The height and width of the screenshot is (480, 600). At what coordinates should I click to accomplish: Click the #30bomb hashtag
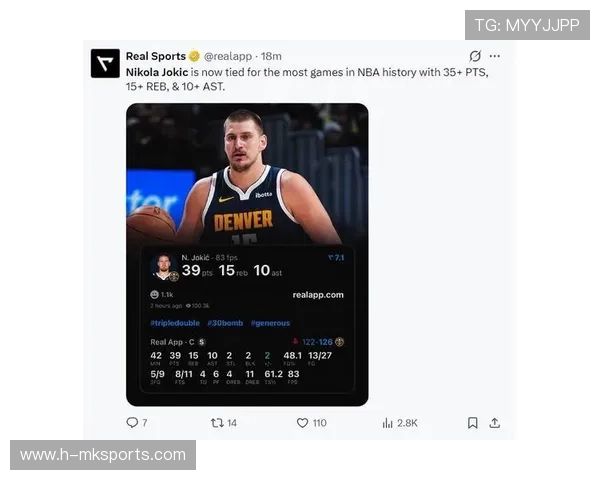tap(225, 323)
